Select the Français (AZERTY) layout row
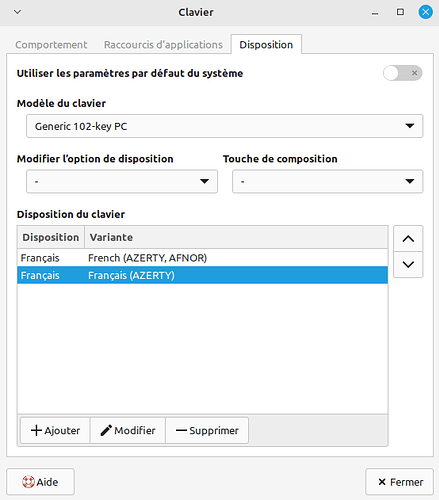The image size is (439, 500). pos(203,275)
